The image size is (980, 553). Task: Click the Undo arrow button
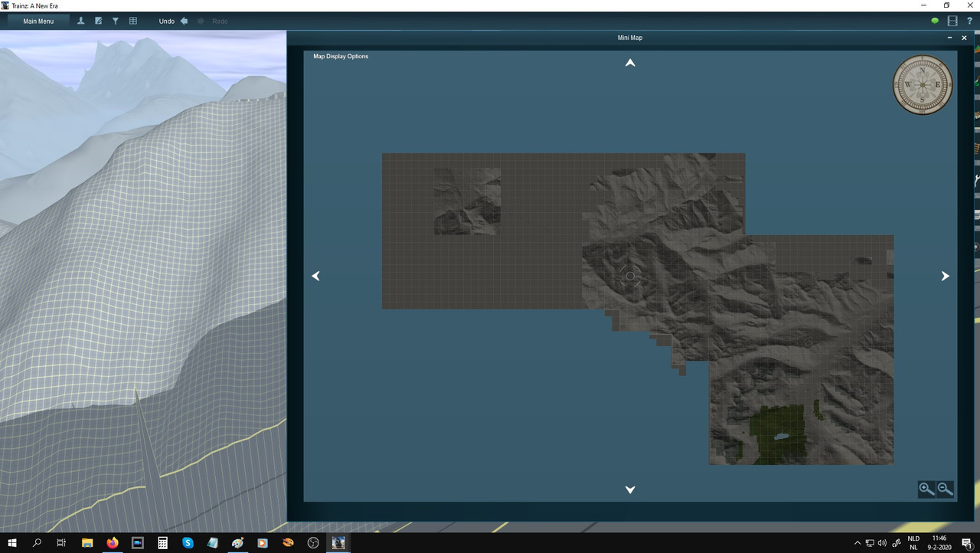184,21
